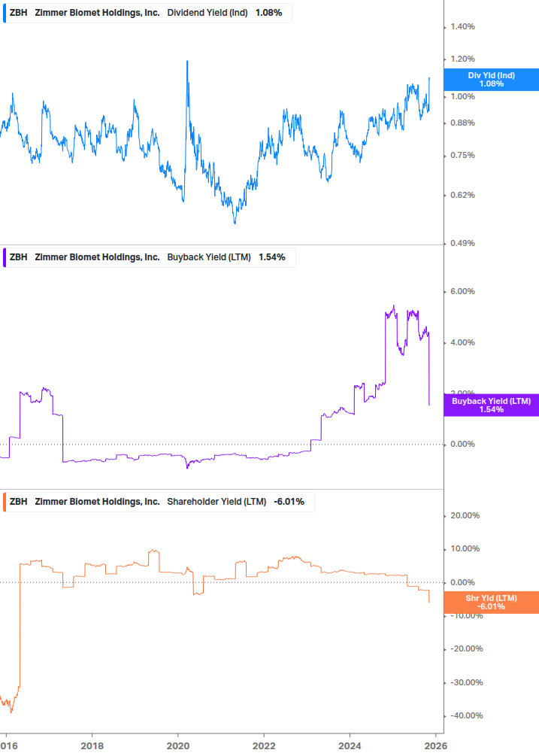Click the 0.62% dividend axis label

click(462, 196)
